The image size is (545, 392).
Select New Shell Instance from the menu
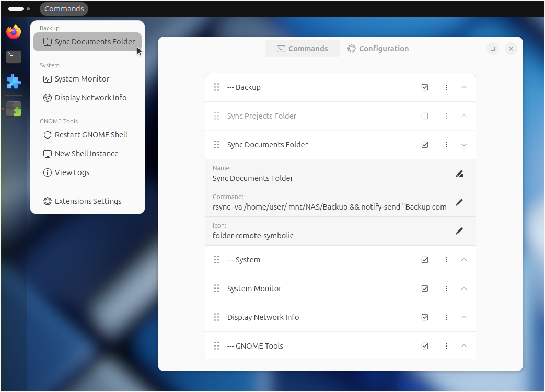click(86, 153)
